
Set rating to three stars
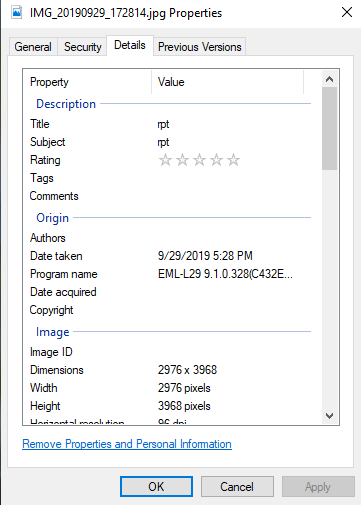199,160
